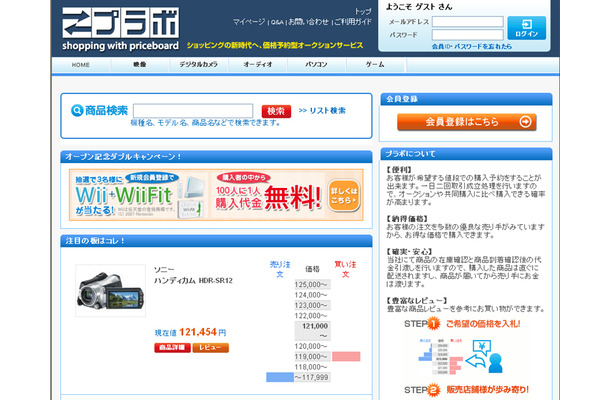Image resolution: width=610 pixels, height=400 pixels.
Task: Click the 詳しくはこちら campaign button
Action: pyautogui.click(x=344, y=196)
